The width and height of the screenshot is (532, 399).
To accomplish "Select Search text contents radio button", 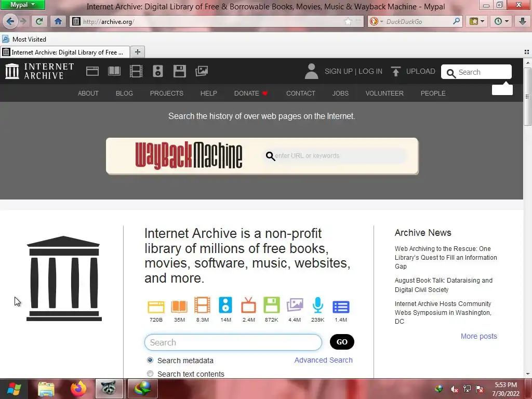I will coord(150,374).
